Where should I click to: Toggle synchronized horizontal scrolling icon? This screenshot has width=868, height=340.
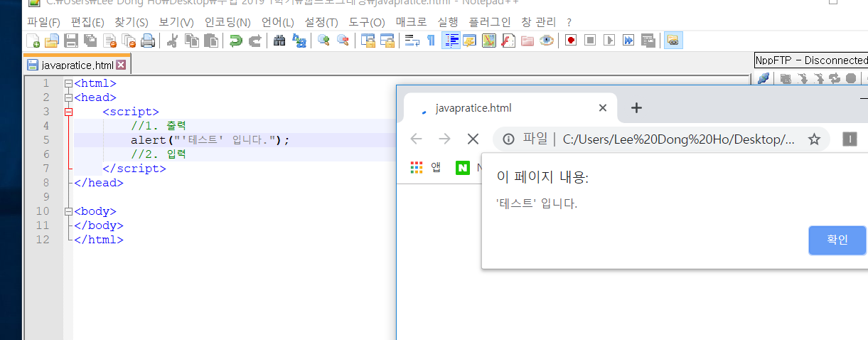[x=387, y=41]
